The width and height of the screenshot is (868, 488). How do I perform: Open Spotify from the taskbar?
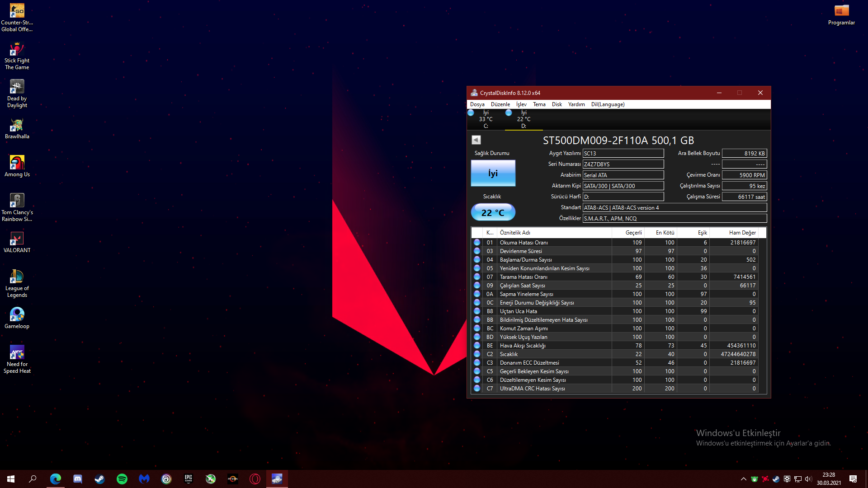122,479
